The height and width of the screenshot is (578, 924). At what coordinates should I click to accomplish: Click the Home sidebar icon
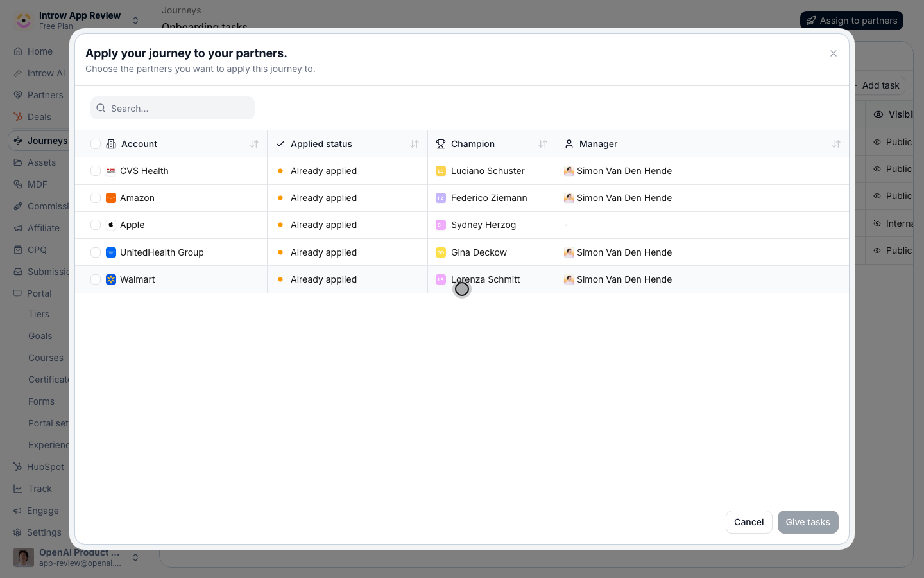pos(18,51)
